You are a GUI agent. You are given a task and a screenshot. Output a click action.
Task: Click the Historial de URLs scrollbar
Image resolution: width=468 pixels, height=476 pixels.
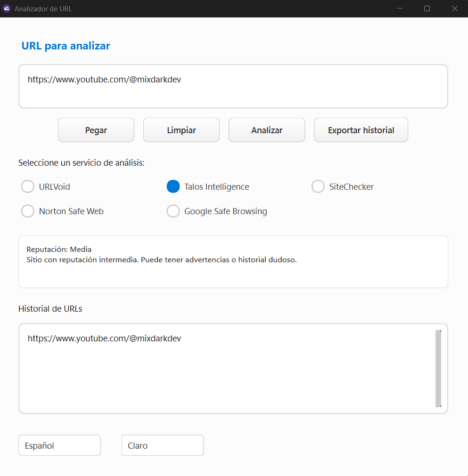tap(438, 368)
